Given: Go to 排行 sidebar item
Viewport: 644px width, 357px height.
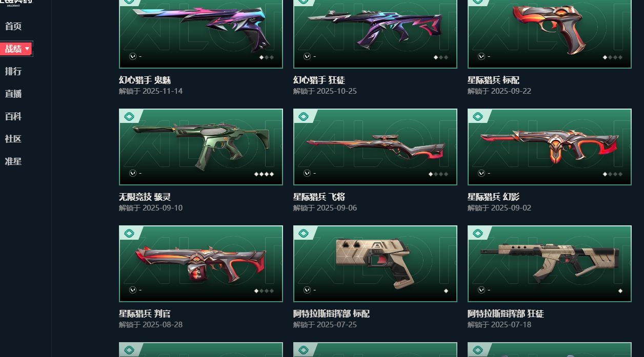Looking at the screenshot, I should [x=13, y=71].
